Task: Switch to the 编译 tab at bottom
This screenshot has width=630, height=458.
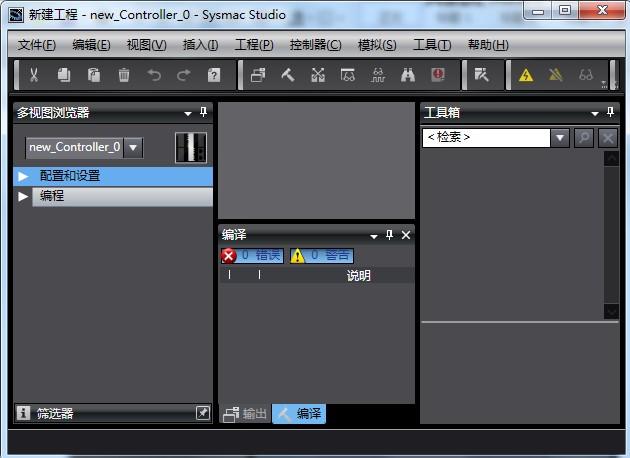Action: point(299,413)
